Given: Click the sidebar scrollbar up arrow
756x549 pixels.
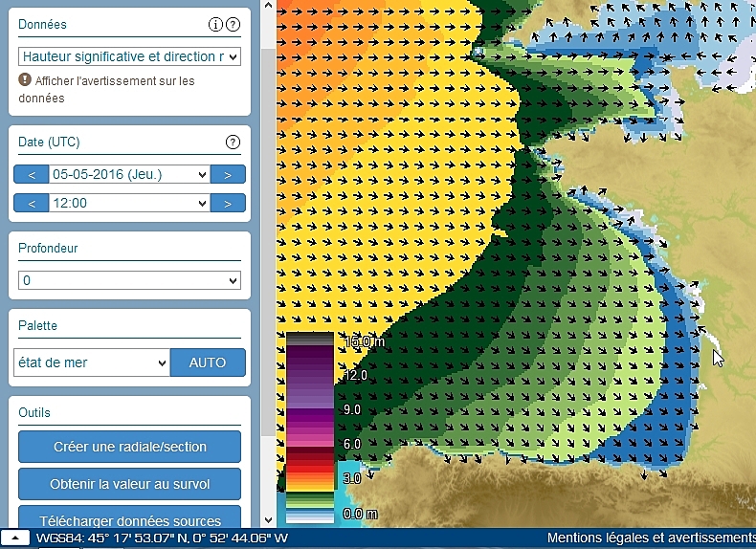Looking at the screenshot, I should (x=269, y=6).
